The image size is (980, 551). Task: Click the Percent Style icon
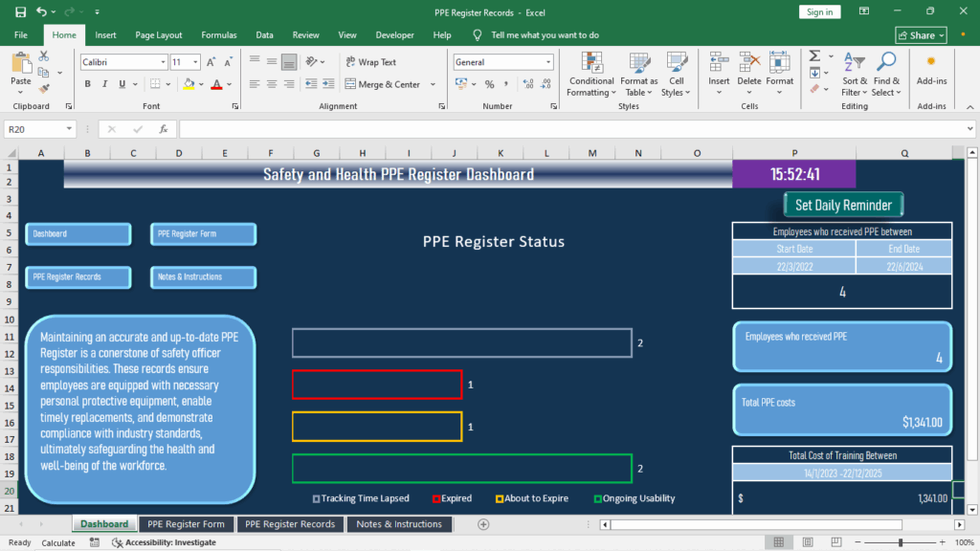pyautogui.click(x=489, y=83)
